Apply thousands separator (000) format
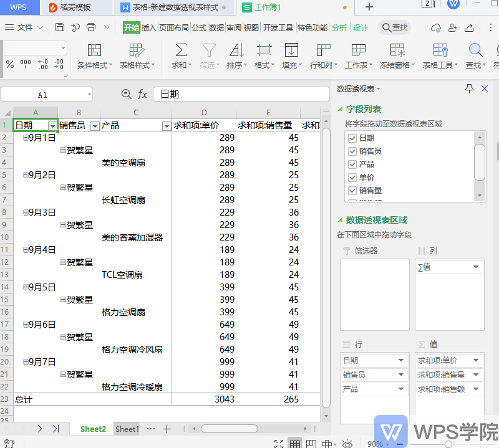The width and height of the screenshot is (499, 448). 26,64
